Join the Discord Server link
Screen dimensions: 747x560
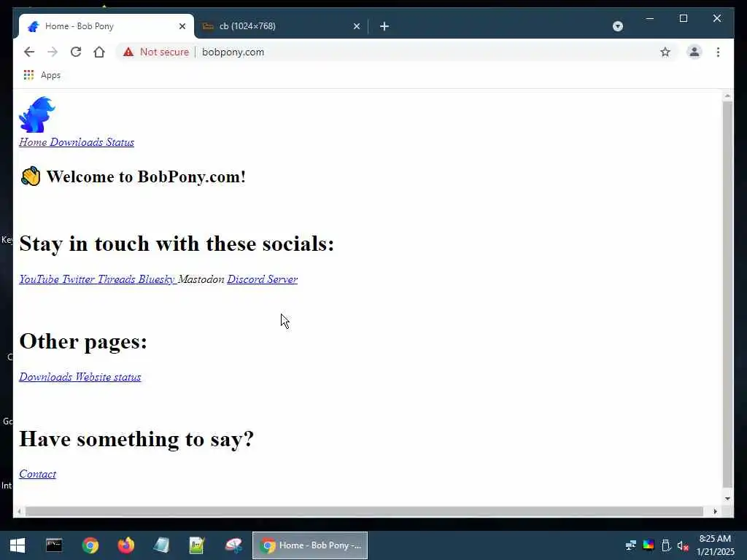[x=263, y=279]
